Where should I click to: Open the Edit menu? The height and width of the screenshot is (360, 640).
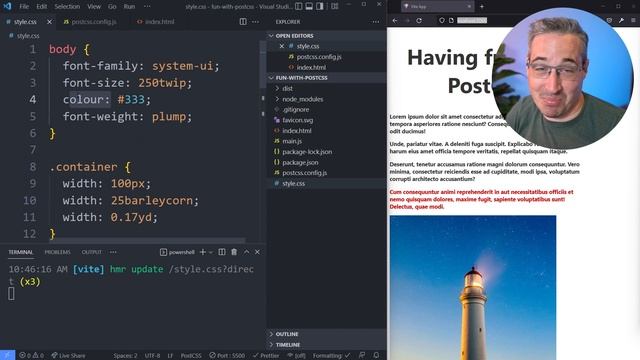[x=41, y=7]
